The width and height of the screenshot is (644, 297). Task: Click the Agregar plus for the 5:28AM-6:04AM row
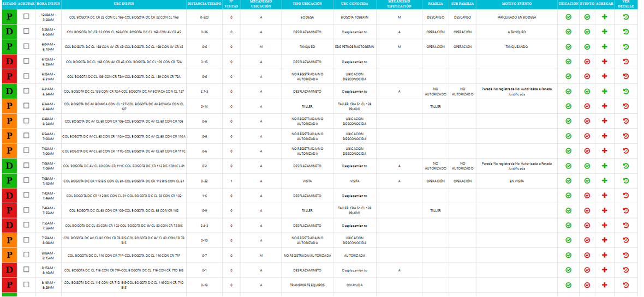605,32
